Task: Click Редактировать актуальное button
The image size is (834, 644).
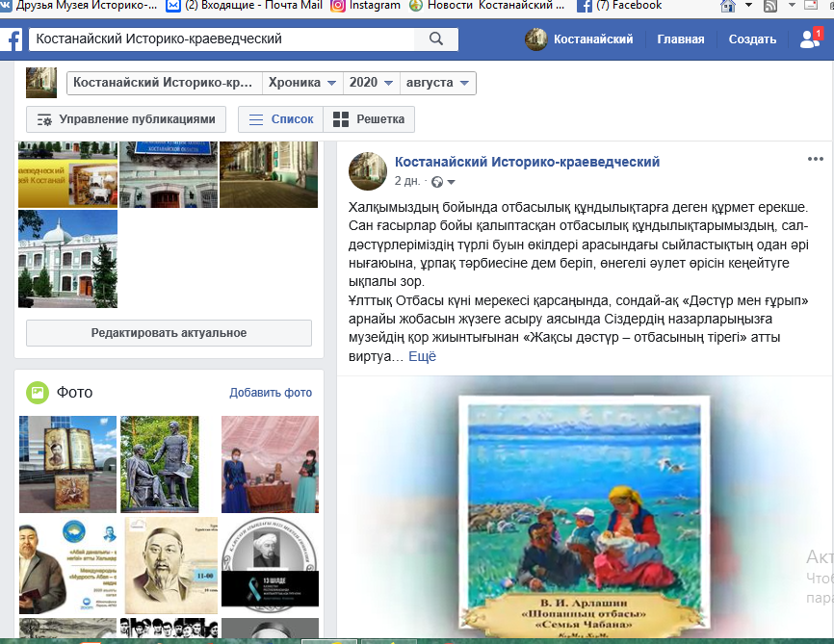Action: (x=169, y=333)
